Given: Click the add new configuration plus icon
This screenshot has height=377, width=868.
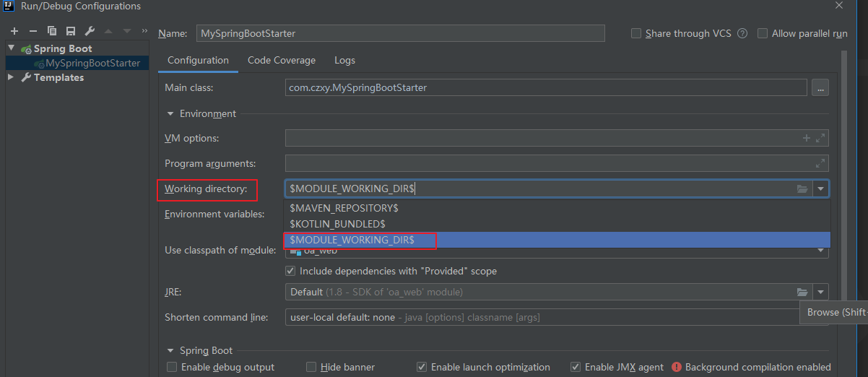Looking at the screenshot, I should click(x=14, y=31).
